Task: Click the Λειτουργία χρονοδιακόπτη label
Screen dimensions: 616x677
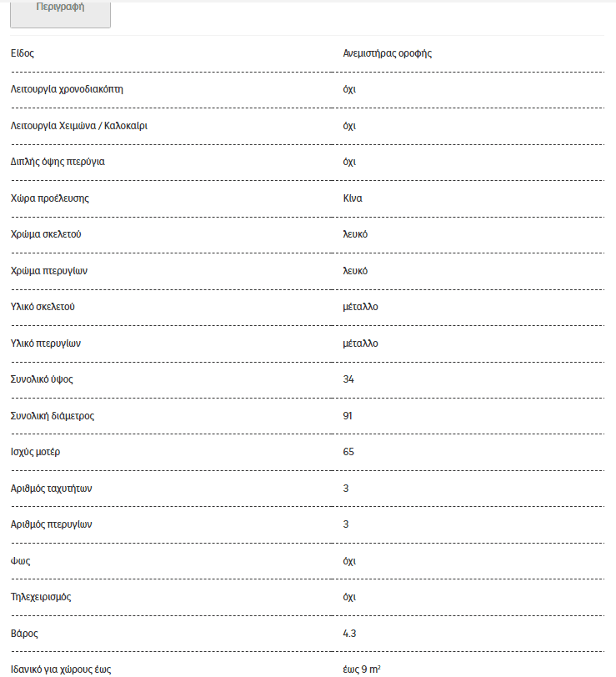Action: pos(67,89)
